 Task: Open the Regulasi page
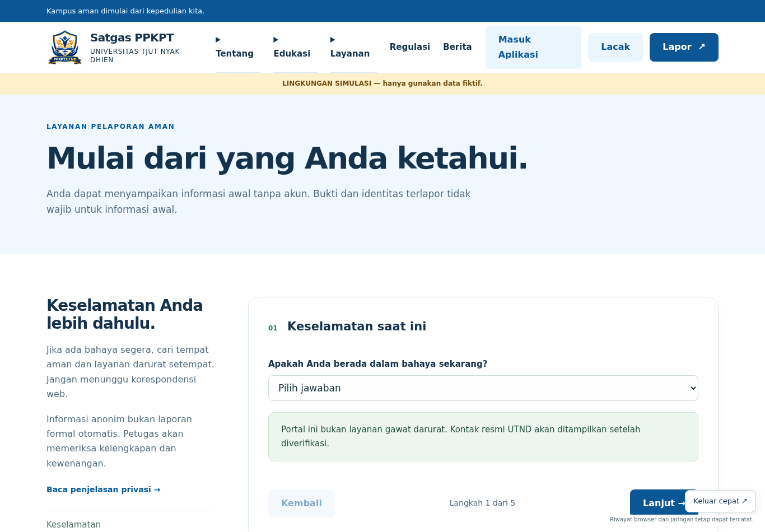pyautogui.click(x=410, y=47)
